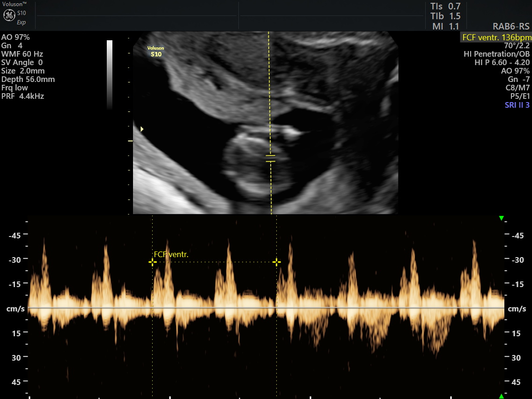Click the Size 2.0mm parameter
The height and width of the screenshot is (399, 532).
pyautogui.click(x=23, y=71)
